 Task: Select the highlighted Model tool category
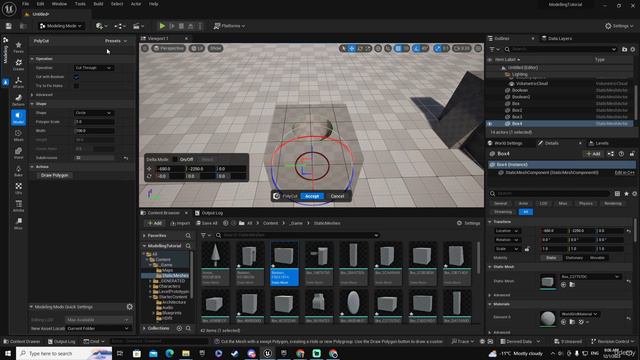click(x=18, y=118)
